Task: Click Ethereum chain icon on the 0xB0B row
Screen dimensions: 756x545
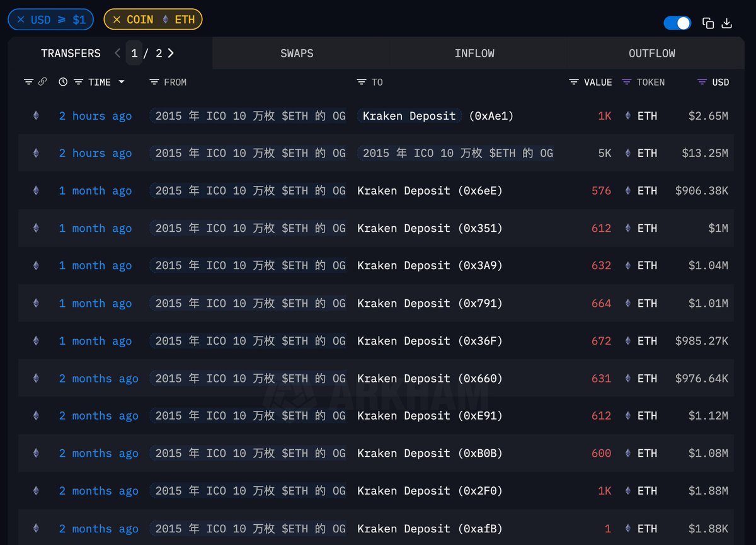Action: coord(36,453)
